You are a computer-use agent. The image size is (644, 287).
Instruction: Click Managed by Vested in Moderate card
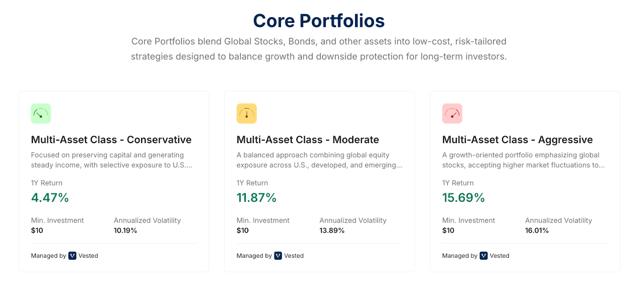click(x=270, y=256)
